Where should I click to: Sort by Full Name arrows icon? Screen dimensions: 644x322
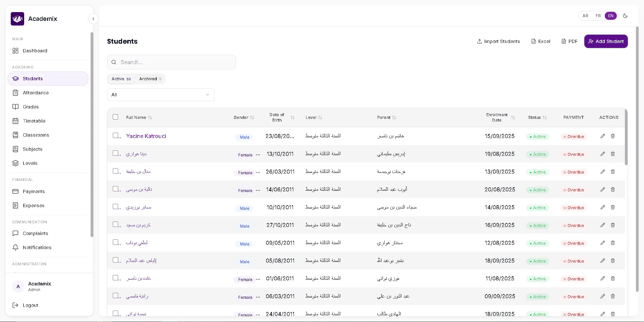click(x=150, y=118)
